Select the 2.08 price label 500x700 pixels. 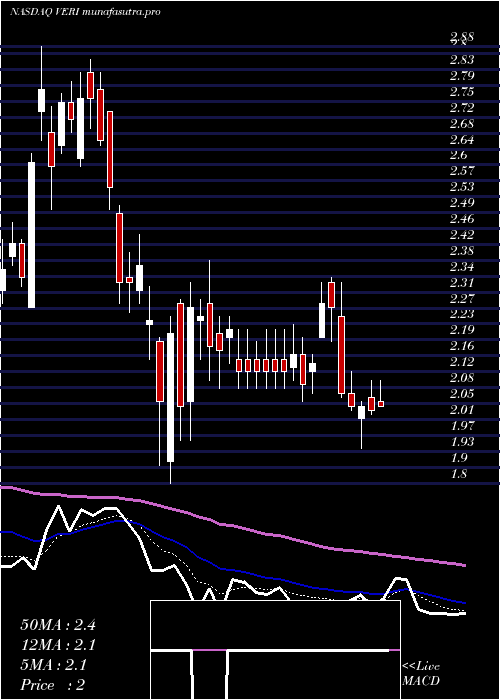click(x=462, y=378)
